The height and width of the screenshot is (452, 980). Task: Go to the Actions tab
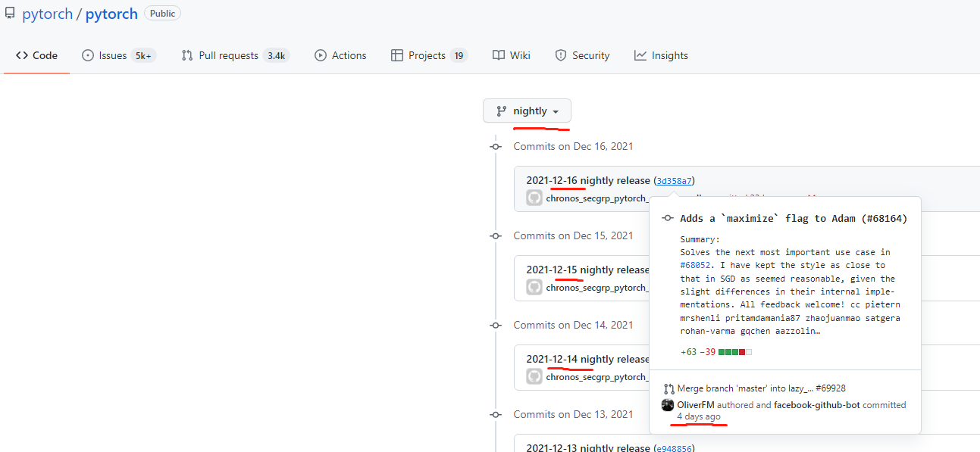point(340,55)
